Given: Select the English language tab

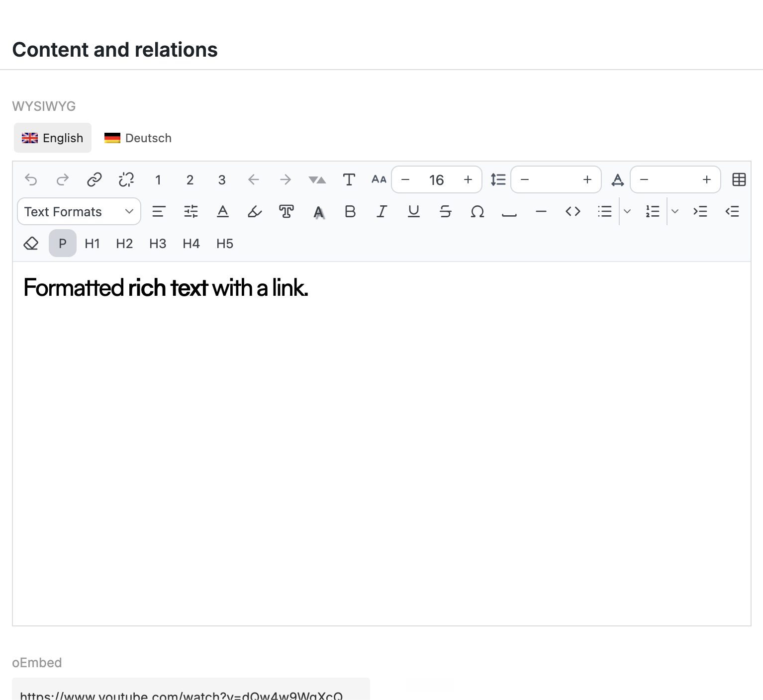Looking at the screenshot, I should (53, 138).
